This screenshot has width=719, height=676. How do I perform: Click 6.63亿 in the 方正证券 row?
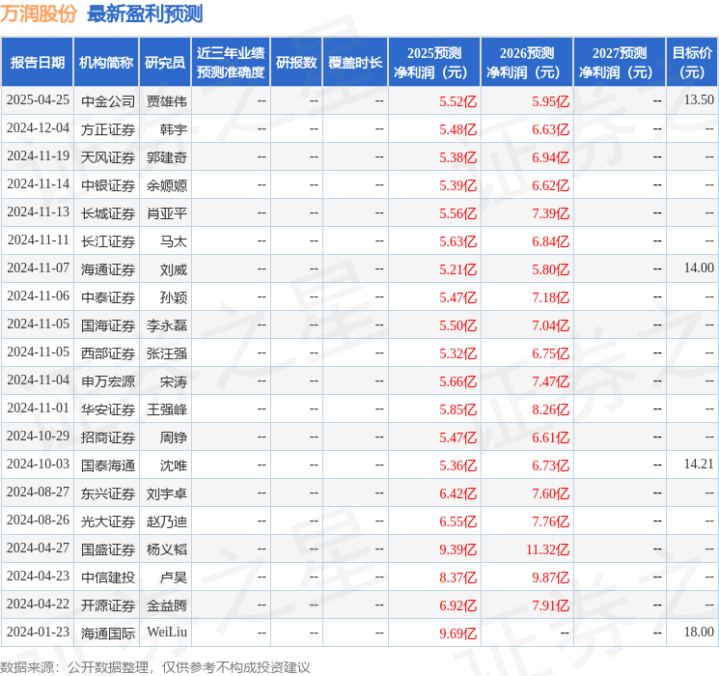click(x=550, y=130)
